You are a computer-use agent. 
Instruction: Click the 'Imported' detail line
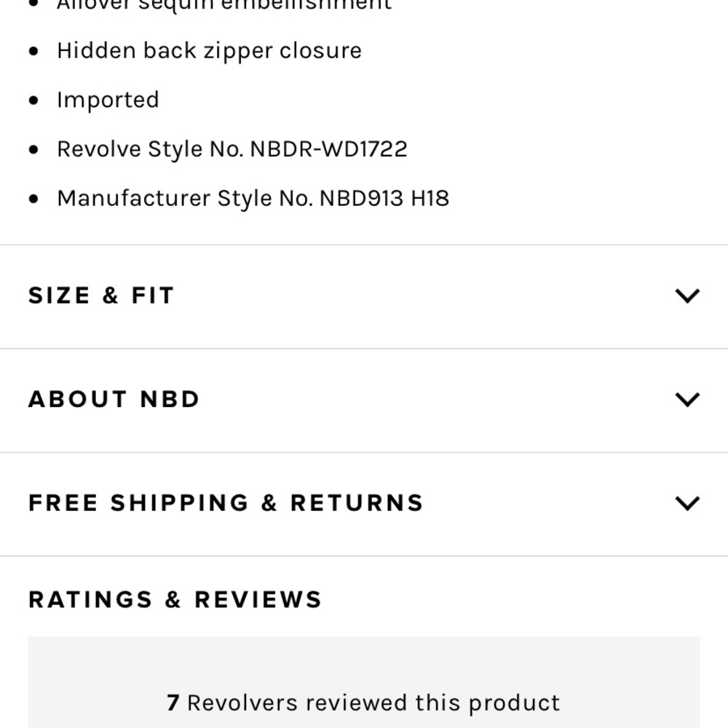click(108, 100)
